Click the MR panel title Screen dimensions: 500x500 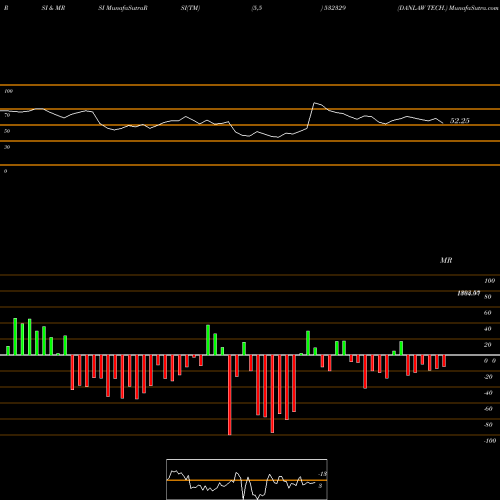point(446,260)
